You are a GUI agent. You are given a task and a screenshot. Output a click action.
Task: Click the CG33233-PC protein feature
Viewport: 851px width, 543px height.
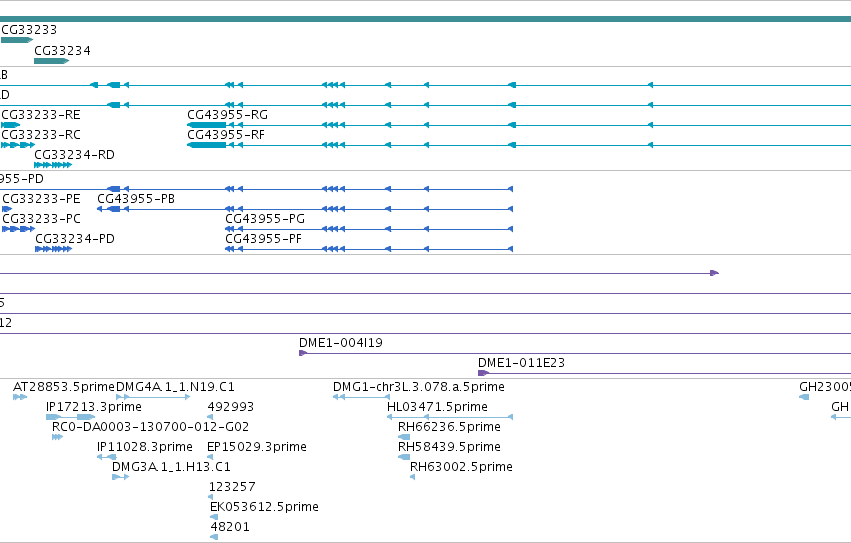click(x=18, y=229)
